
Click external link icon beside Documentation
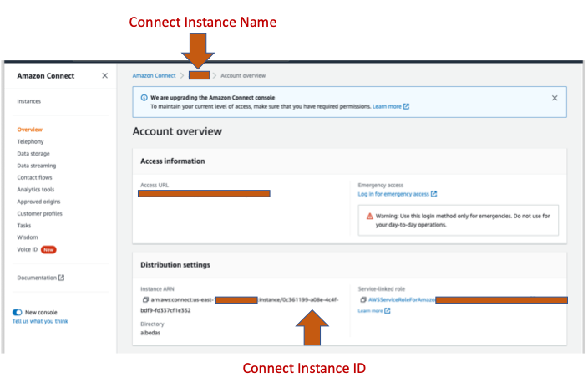[x=62, y=278]
